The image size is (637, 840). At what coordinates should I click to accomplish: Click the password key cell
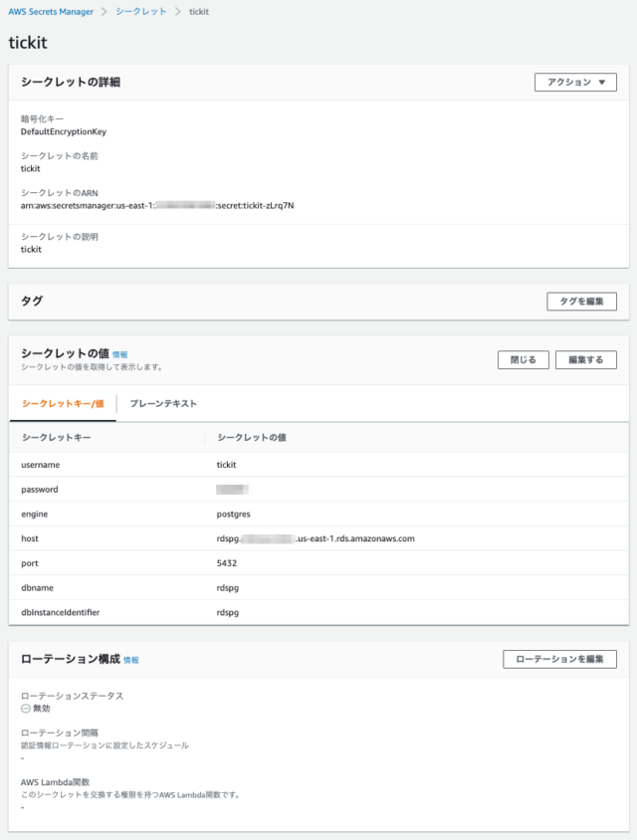[40, 489]
